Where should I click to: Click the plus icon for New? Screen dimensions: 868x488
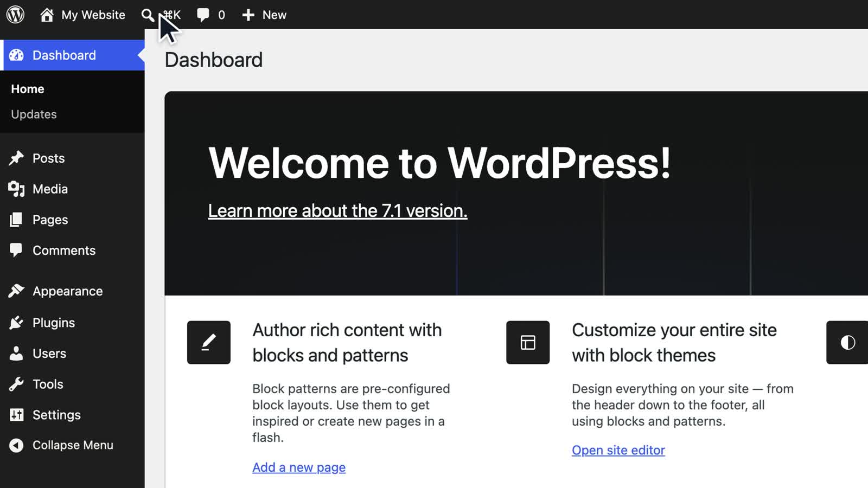point(248,15)
